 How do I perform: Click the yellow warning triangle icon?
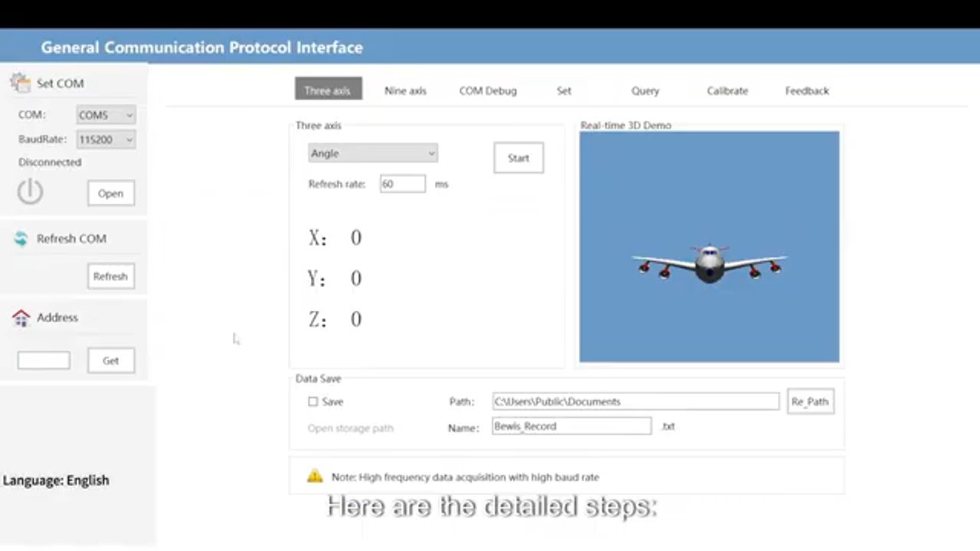point(315,476)
